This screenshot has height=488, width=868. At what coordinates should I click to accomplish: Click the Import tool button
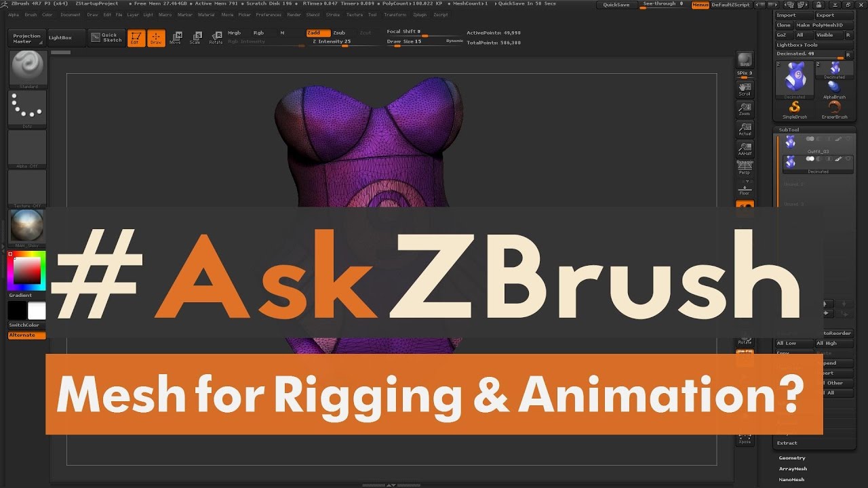[x=794, y=16]
